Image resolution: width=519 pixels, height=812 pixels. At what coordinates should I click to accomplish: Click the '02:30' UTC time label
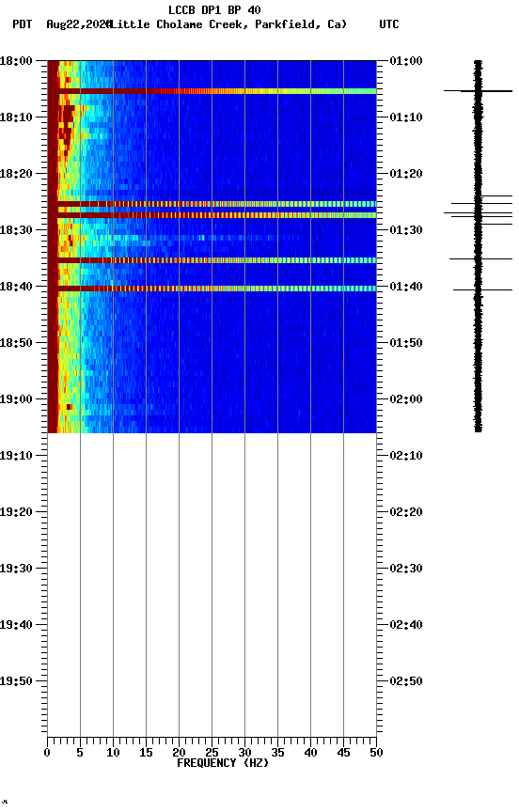click(x=406, y=569)
